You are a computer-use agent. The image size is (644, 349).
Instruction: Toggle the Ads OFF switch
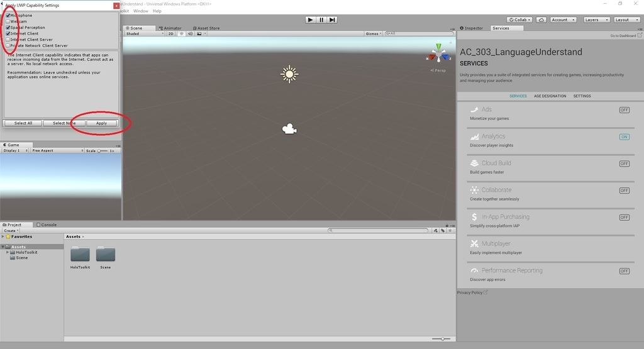coord(625,110)
